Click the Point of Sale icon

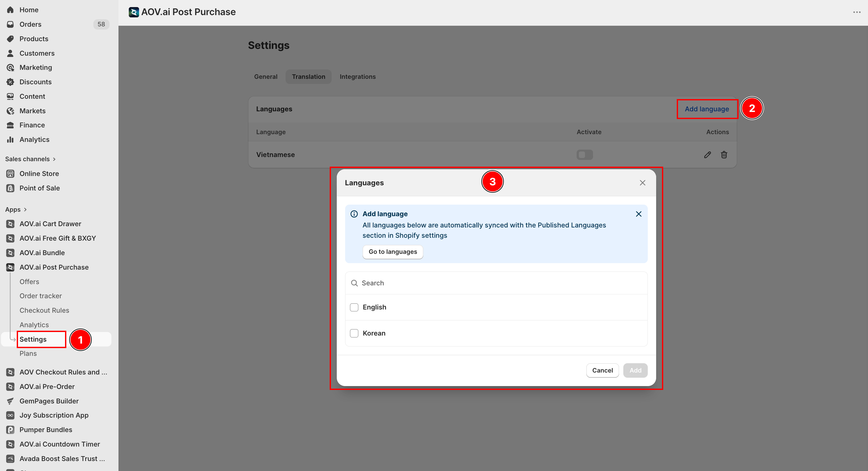(x=10, y=188)
